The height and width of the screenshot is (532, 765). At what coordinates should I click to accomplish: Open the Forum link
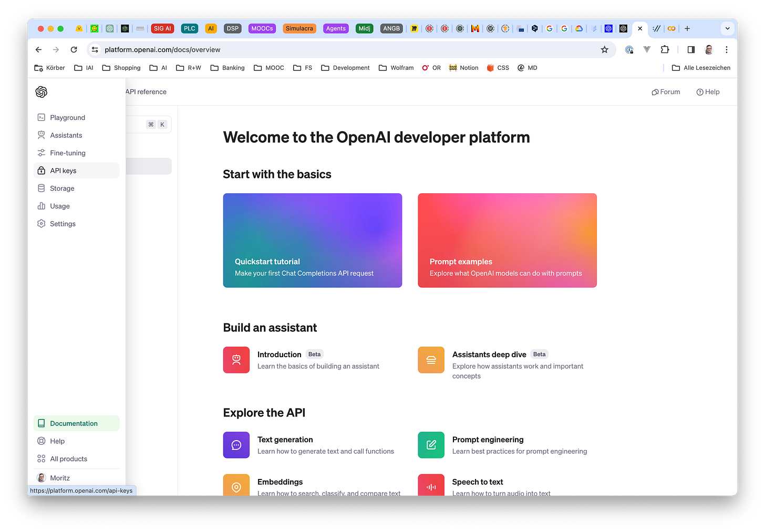tap(666, 92)
